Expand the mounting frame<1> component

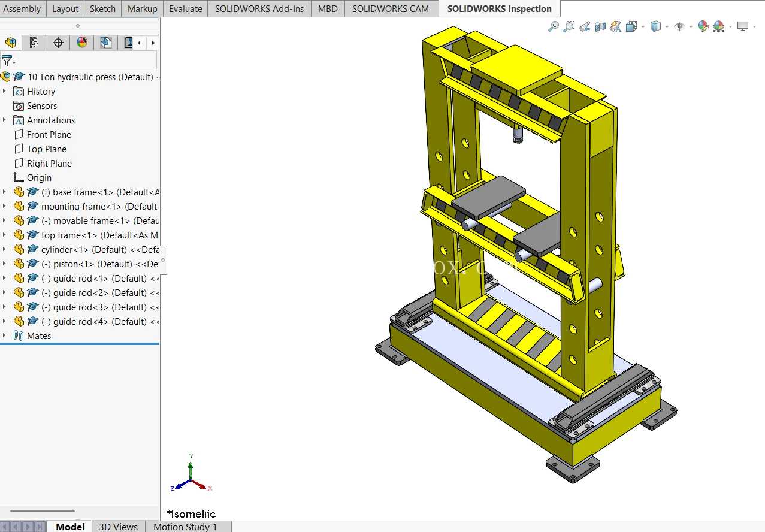tap(4, 206)
